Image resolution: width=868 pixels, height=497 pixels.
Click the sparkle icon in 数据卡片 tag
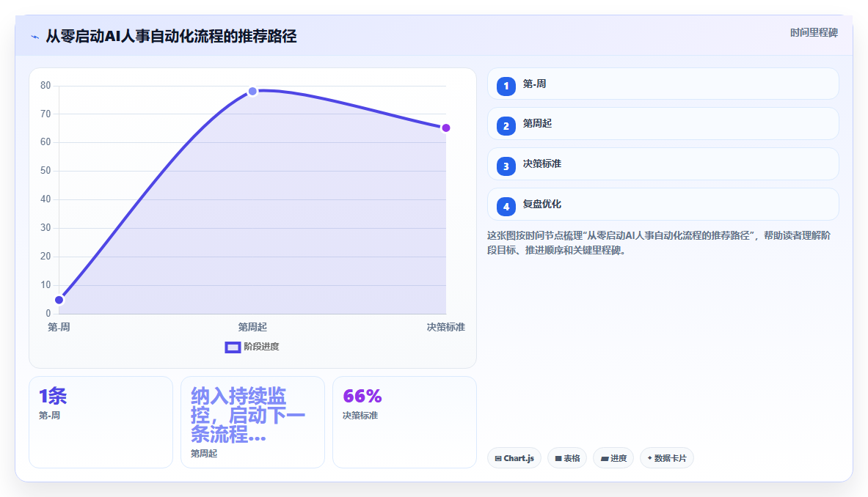(x=650, y=457)
